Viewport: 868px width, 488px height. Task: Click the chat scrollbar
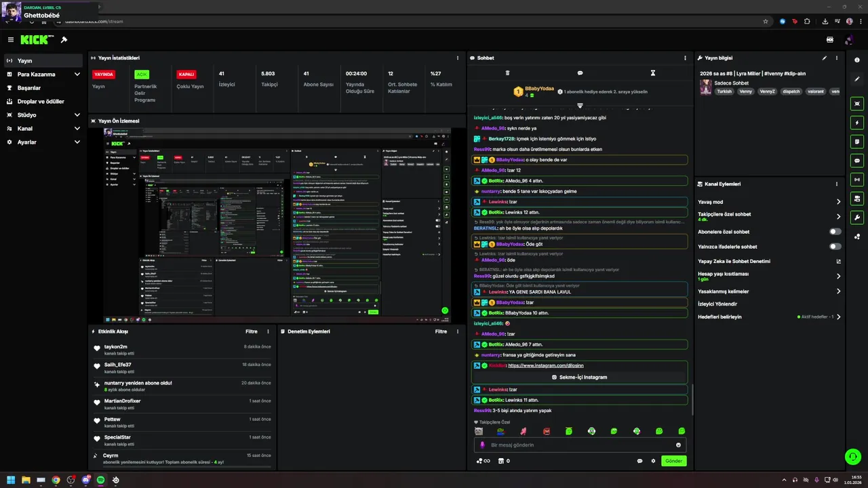(x=692, y=400)
